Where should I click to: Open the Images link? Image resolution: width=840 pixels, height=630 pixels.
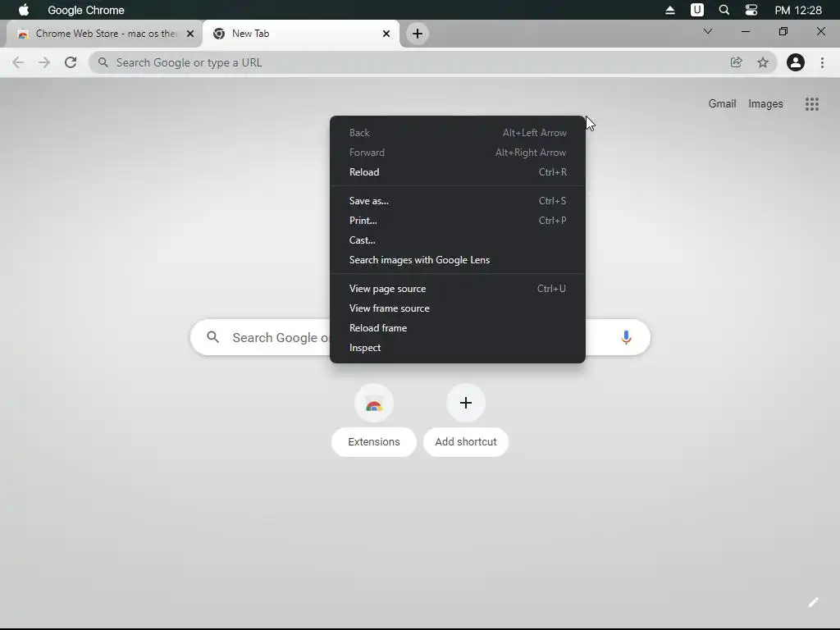[x=765, y=104]
